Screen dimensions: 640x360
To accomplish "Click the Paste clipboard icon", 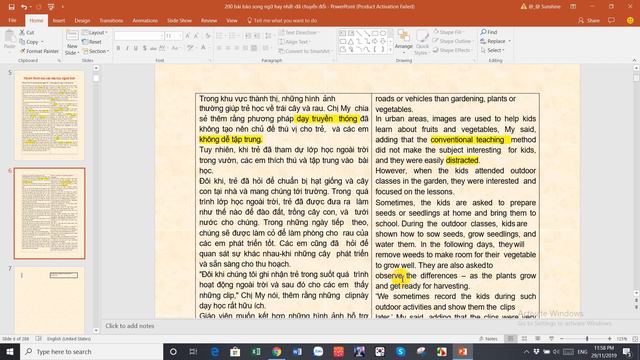I will tap(9, 37).
